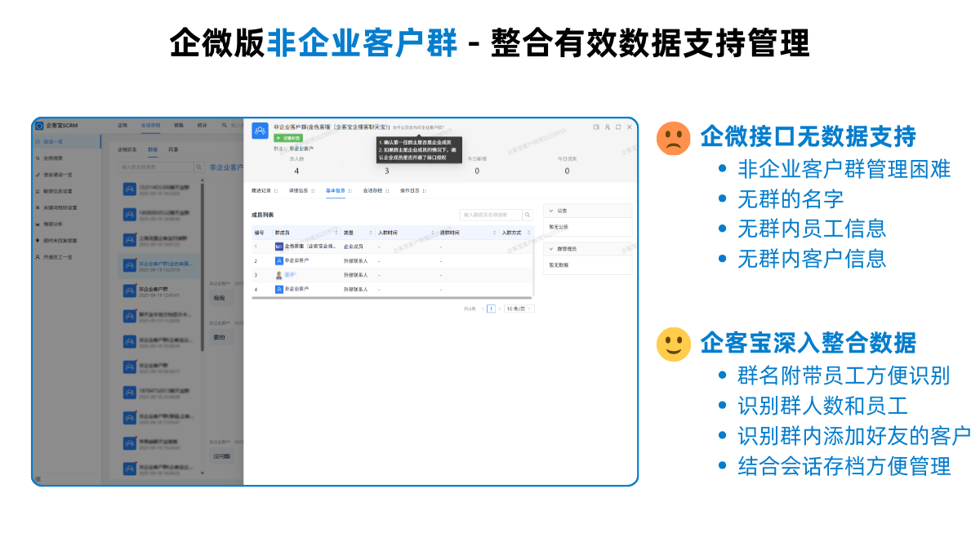Click the sidebar collapse icon at bottom left
980x551 pixels.
[x=38, y=479]
